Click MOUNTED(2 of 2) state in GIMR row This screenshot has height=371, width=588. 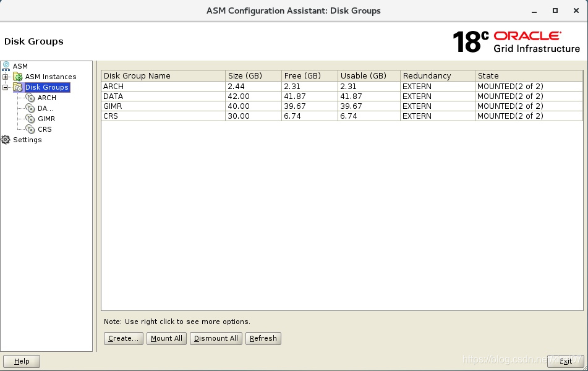529,106
